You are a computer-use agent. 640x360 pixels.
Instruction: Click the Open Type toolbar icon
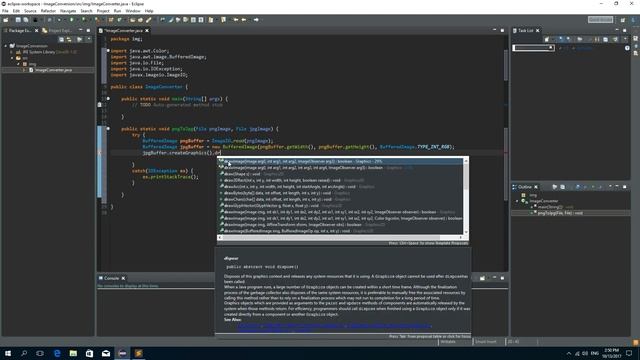click(133, 20)
